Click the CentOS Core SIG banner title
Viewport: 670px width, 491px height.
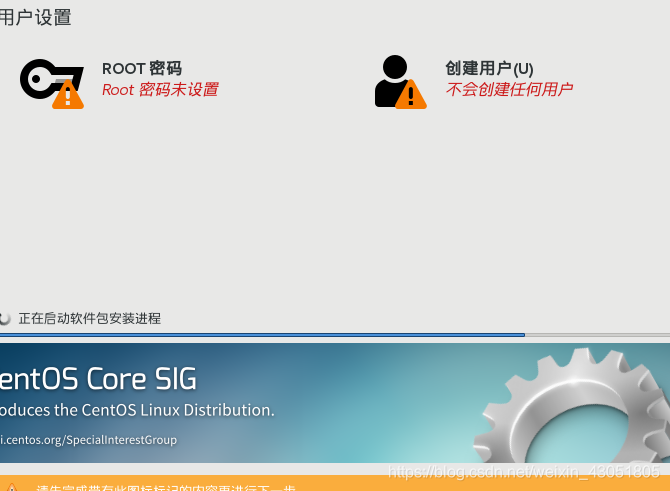coord(98,379)
